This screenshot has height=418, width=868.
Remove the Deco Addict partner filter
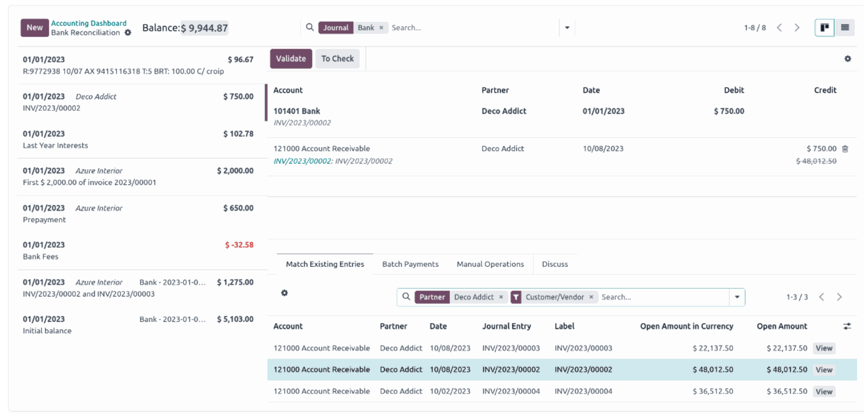(x=501, y=297)
